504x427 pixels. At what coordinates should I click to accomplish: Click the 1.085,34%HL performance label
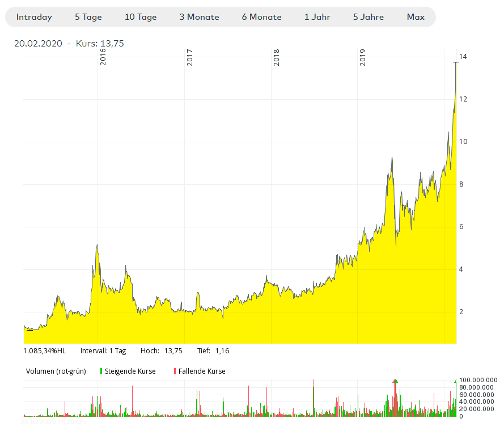pos(44,350)
